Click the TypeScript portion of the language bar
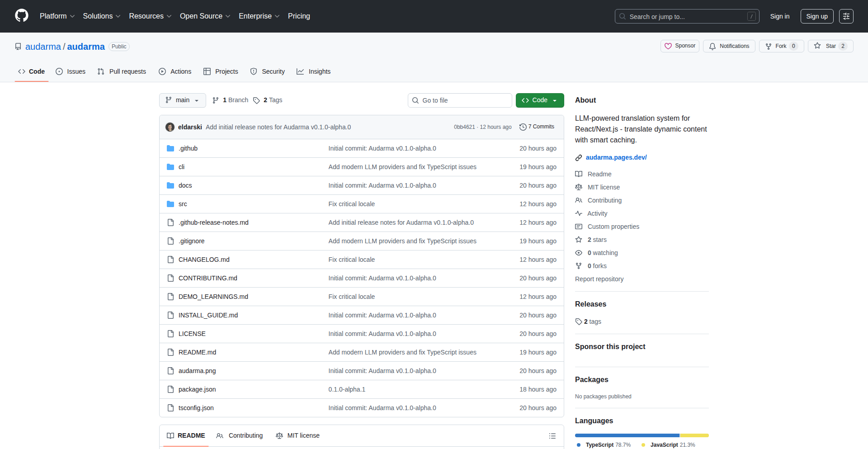This screenshot has height=449, width=868. pos(624,435)
